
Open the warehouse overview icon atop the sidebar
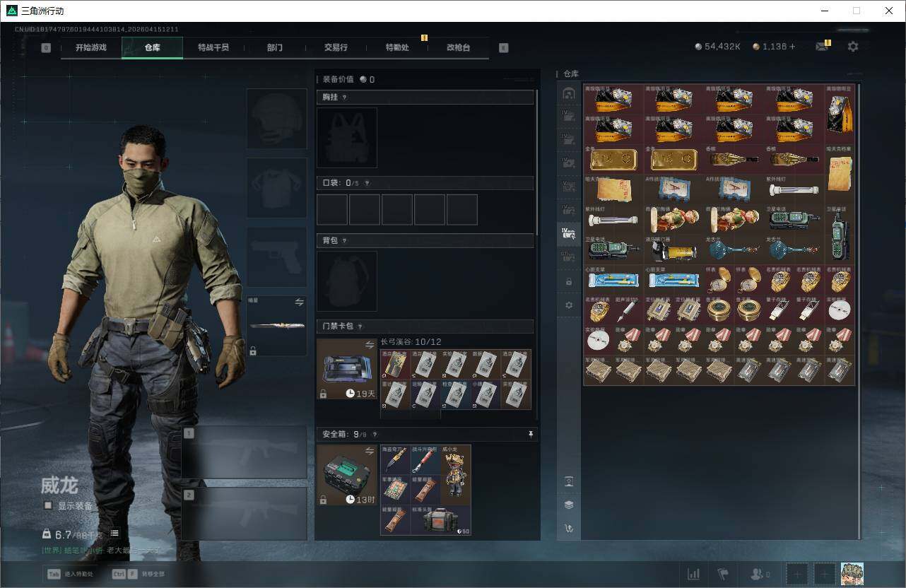click(x=569, y=93)
